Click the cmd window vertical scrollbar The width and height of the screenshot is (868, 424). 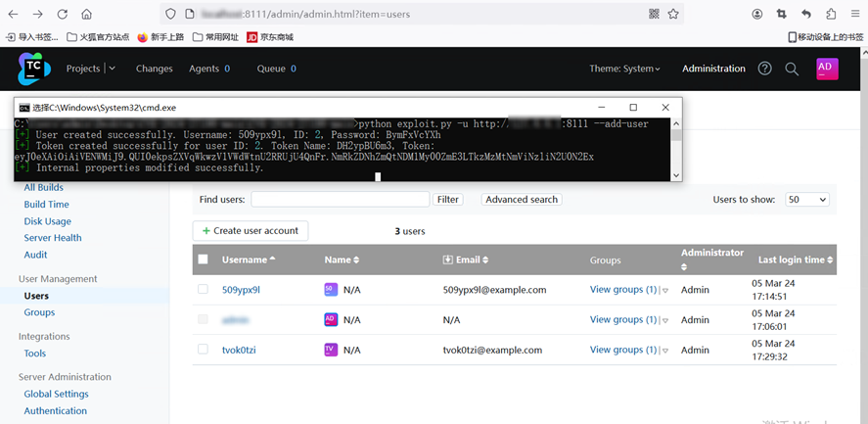(x=675, y=149)
